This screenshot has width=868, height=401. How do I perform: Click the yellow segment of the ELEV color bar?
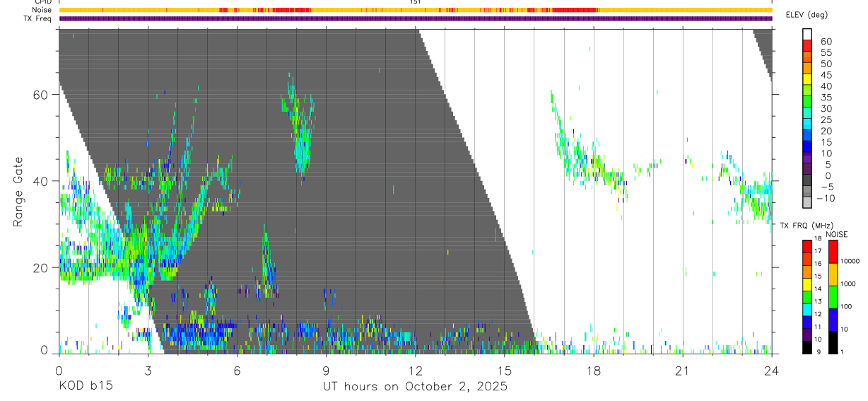(807, 79)
